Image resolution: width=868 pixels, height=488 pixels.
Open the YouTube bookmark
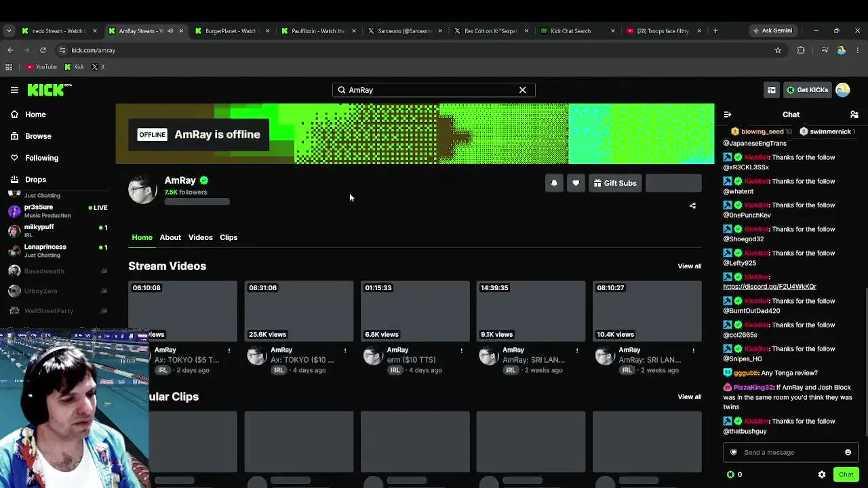point(41,67)
